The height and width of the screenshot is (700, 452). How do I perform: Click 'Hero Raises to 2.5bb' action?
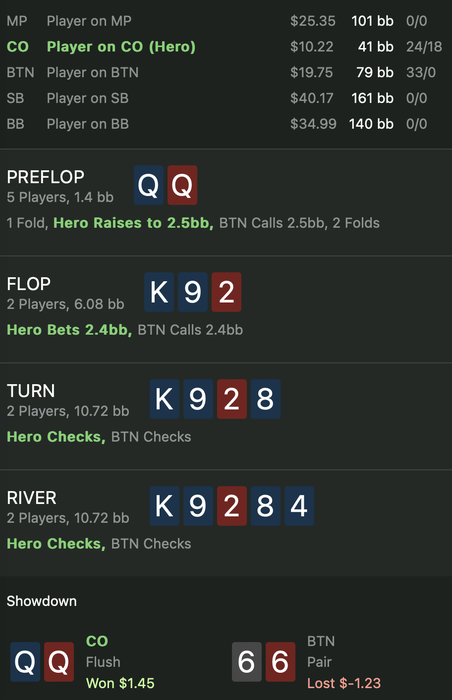133,223
